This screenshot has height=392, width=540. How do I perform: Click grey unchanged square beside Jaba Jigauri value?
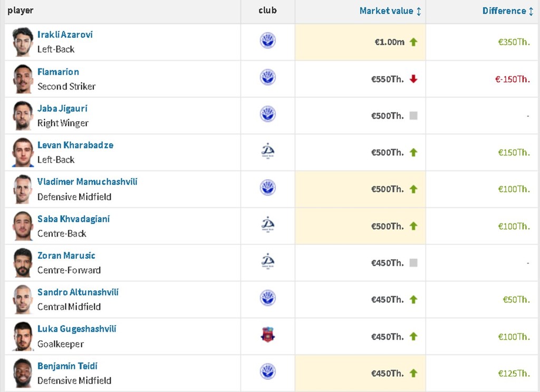[x=413, y=115]
